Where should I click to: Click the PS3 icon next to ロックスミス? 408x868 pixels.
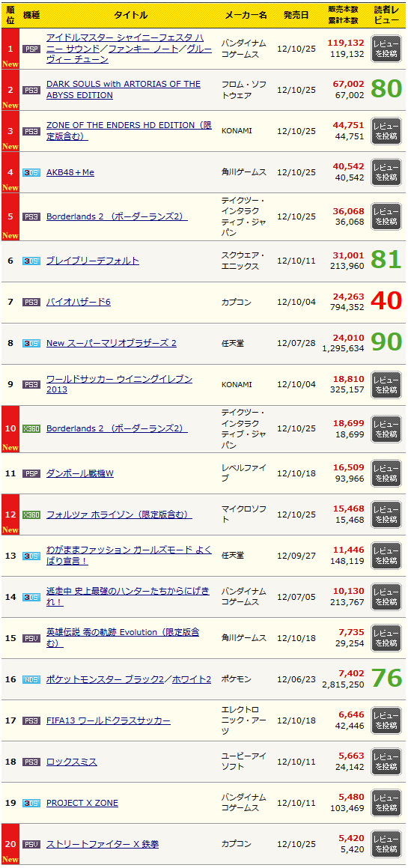[x=31, y=762]
